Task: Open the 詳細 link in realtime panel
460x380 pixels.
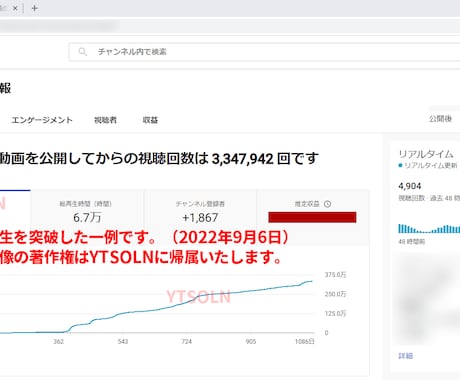Action: [x=406, y=356]
